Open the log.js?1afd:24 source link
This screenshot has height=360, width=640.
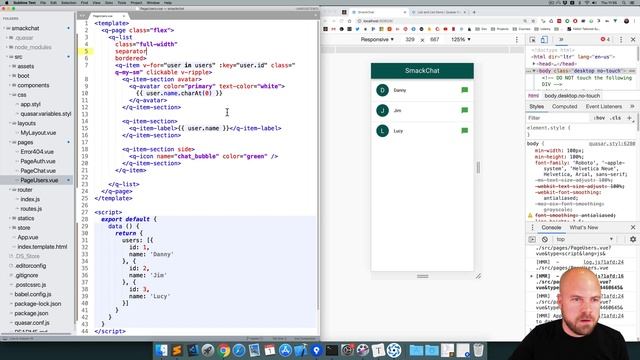[x=604, y=262]
